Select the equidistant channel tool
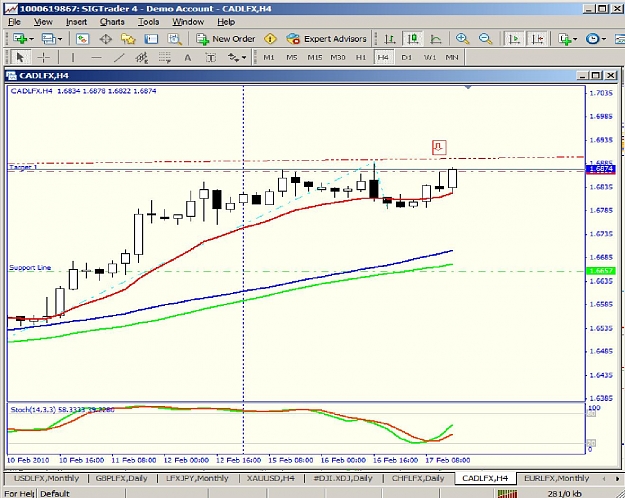The height and width of the screenshot is (498, 625). [x=142, y=57]
